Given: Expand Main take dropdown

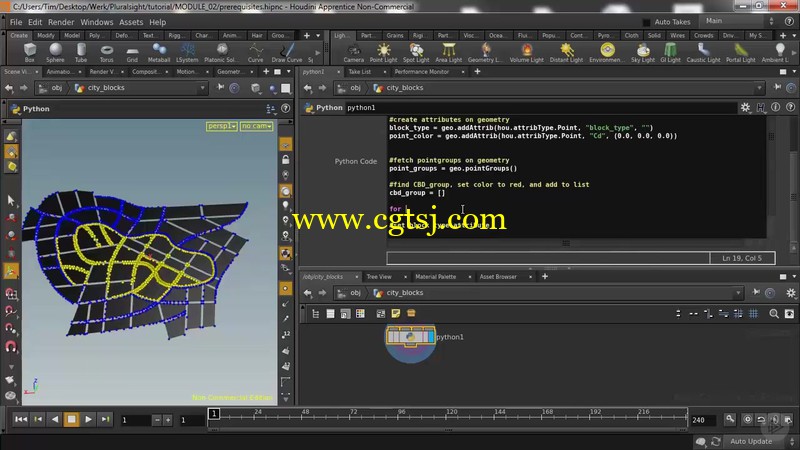Looking at the screenshot, I should tap(738, 21).
